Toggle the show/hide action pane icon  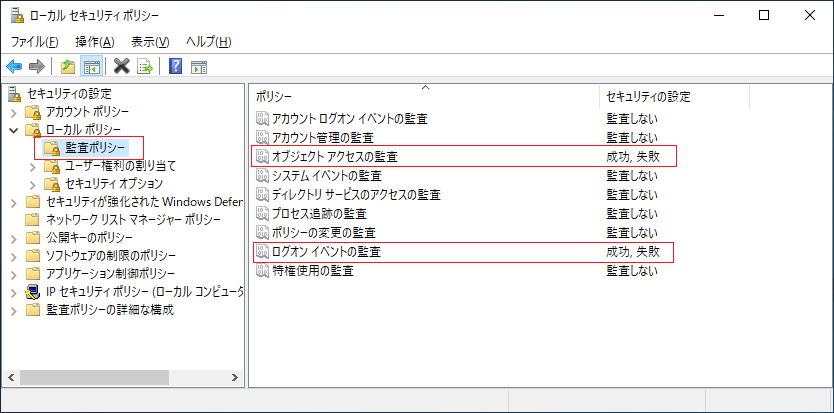199,67
